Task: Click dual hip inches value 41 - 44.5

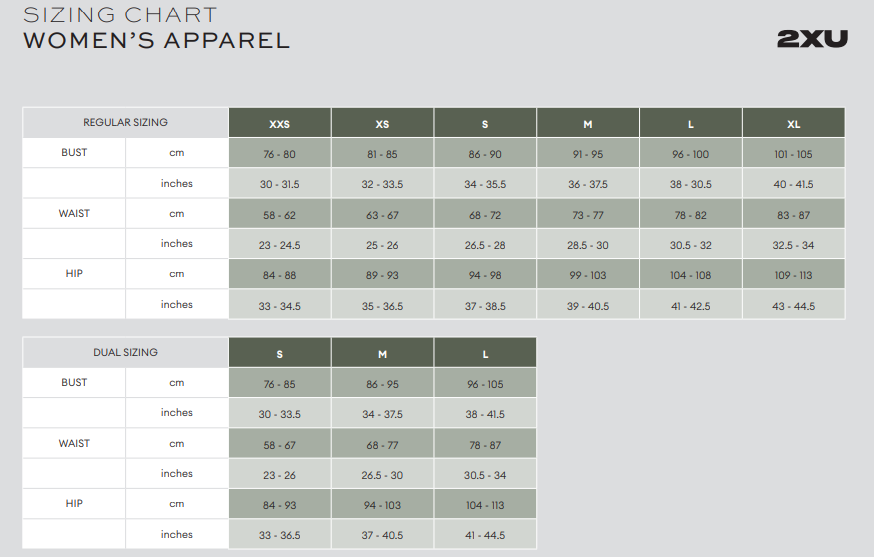Action: tap(485, 535)
